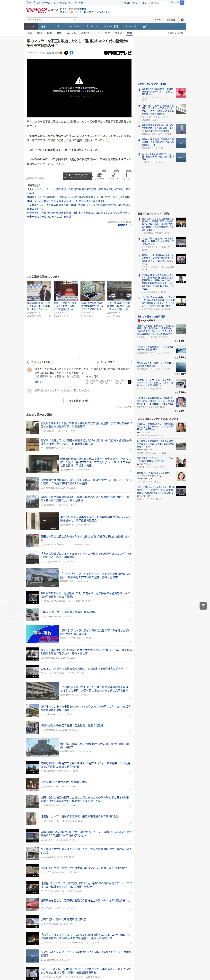Click the マイページ button
The height and width of the screenshot is (980, 210).
pos(157,20)
